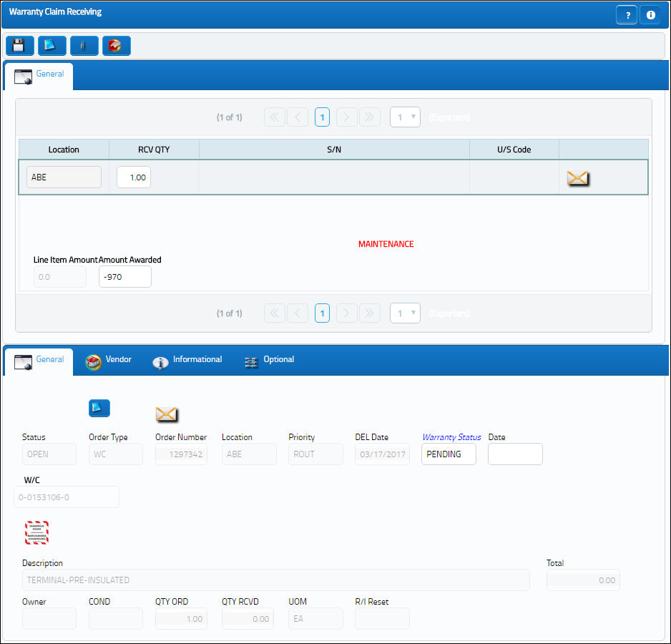Click the W/C field 0-0153106-0

67,497
